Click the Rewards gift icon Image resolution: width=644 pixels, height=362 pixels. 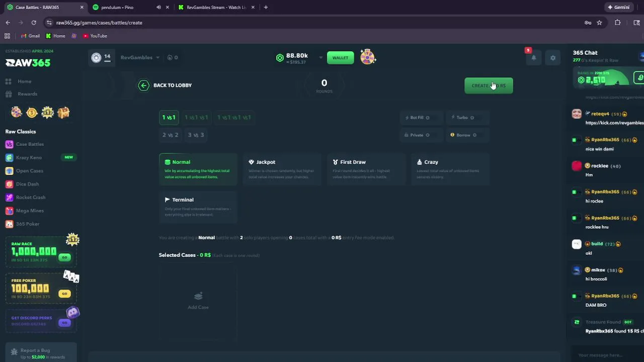click(x=8, y=94)
